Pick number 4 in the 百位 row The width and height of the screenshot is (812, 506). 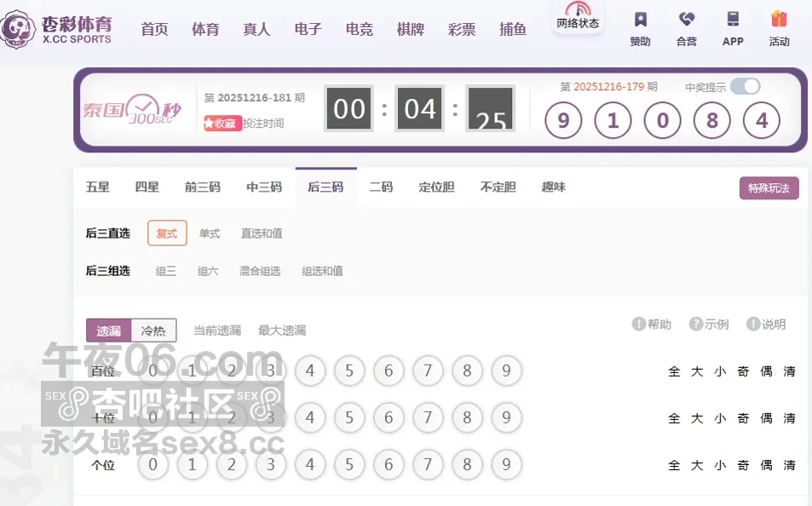pos(309,371)
